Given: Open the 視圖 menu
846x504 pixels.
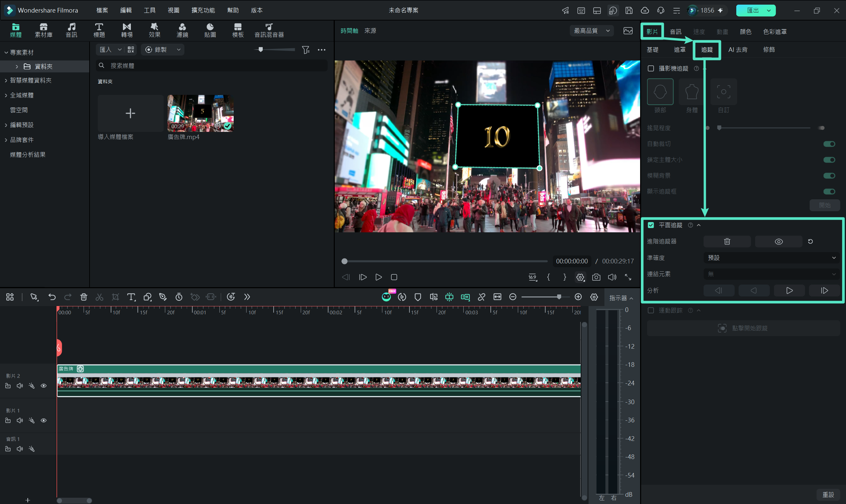Looking at the screenshot, I should [x=173, y=10].
